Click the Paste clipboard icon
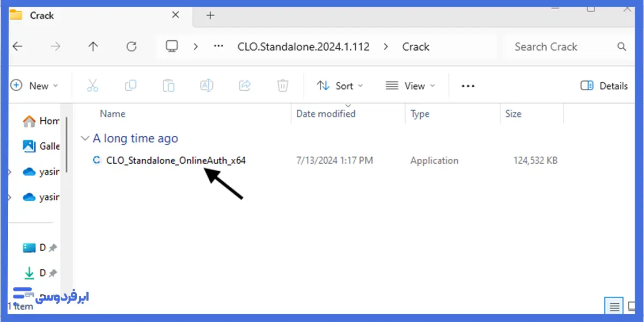Screen dimensions: 644x322 pos(169,85)
